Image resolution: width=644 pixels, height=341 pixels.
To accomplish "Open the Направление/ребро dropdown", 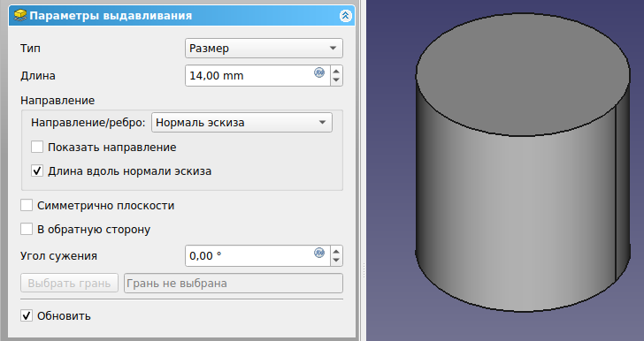I will pyautogui.click(x=241, y=122).
